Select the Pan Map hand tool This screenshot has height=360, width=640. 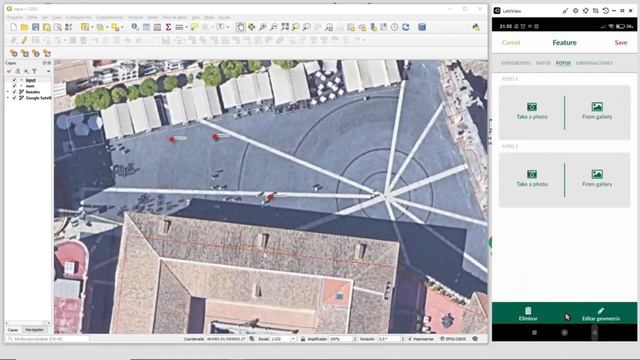(x=240, y=27)
